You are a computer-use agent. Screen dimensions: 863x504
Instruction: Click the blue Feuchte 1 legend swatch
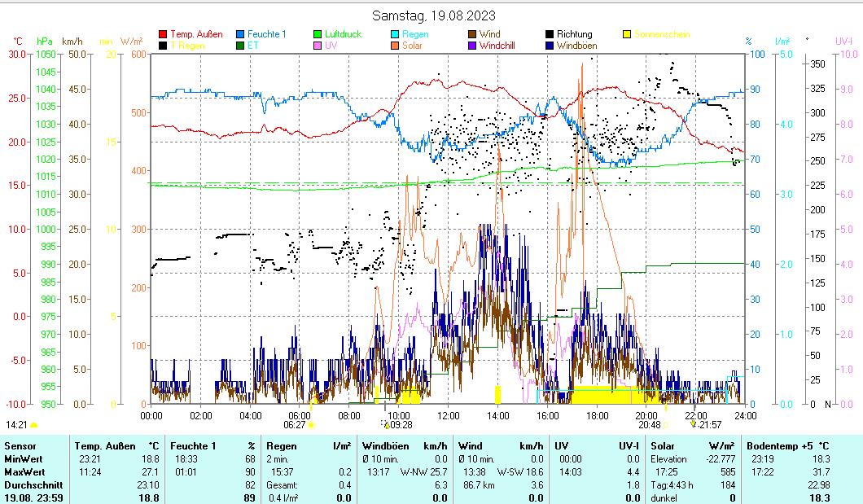pos(240,35)
